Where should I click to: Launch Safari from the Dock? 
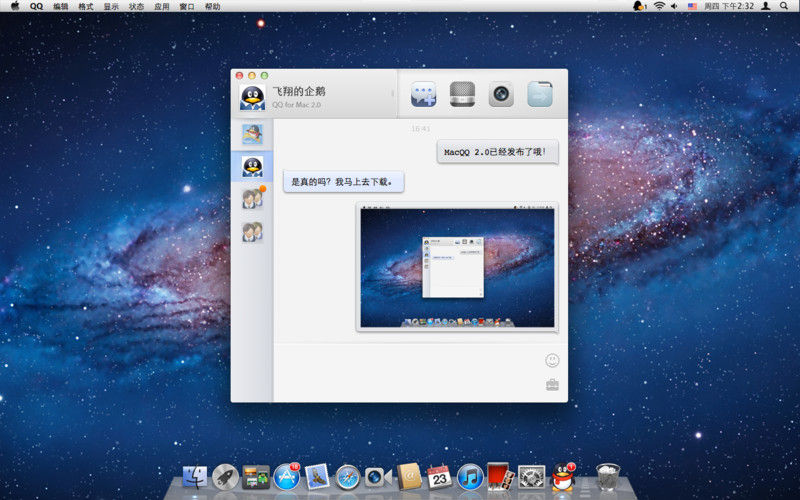[348, 478]
